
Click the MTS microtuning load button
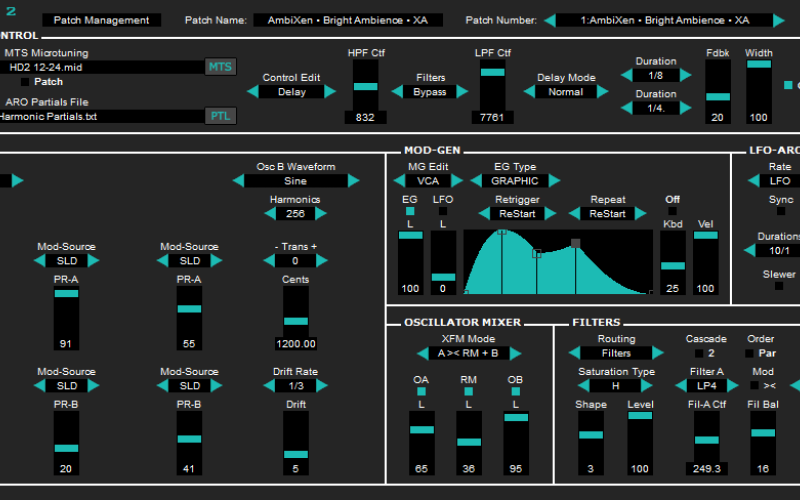[220, 67]
